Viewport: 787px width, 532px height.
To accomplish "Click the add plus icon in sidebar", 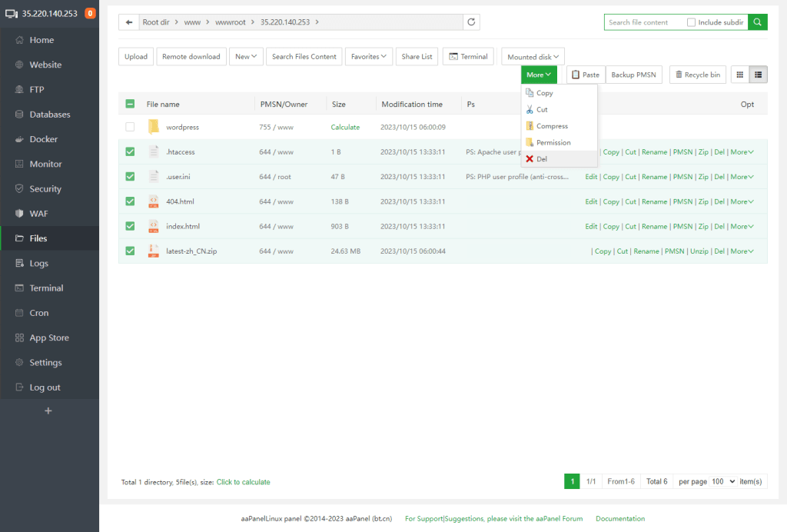I will point(48,411).
